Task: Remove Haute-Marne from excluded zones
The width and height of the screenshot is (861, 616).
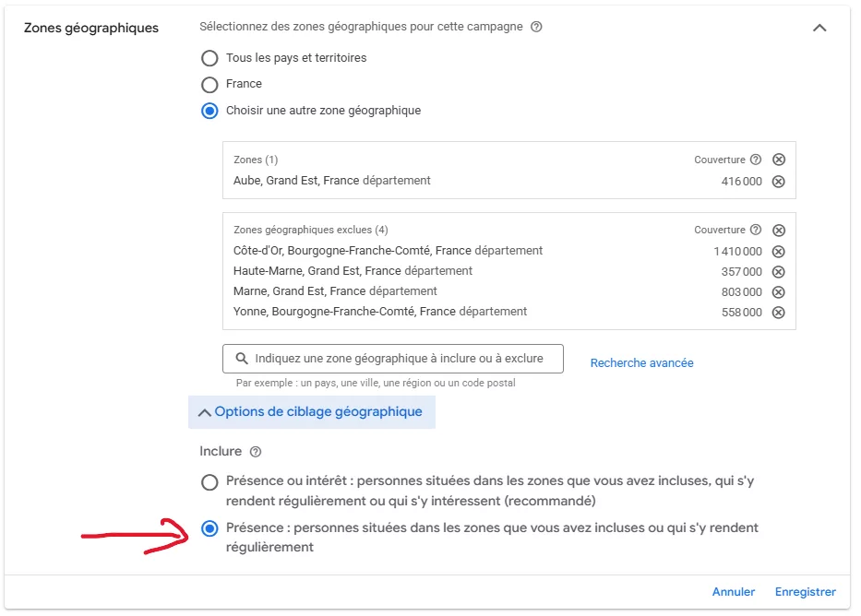Action: [778, 271]
